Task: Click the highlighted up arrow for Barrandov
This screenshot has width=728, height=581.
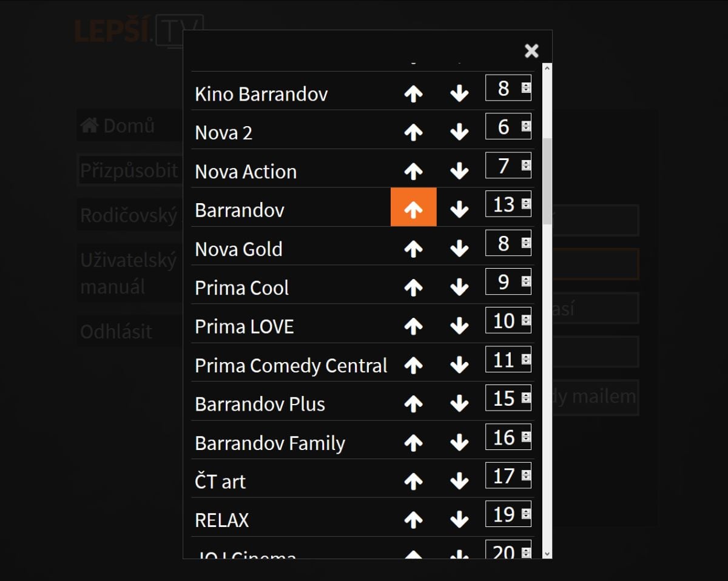Action: click(413, 210)
